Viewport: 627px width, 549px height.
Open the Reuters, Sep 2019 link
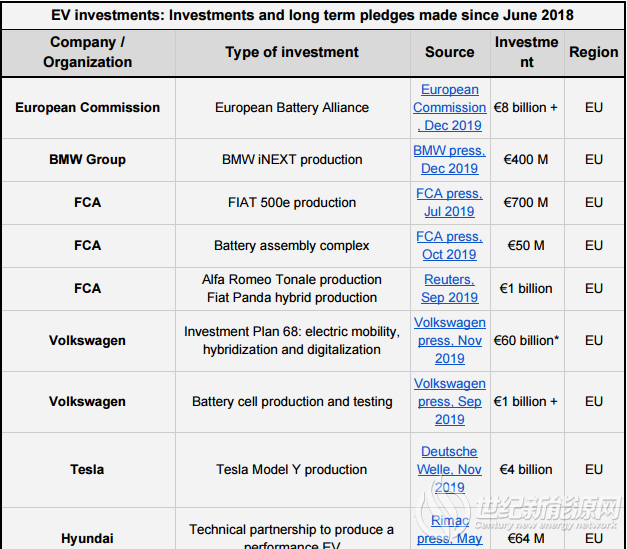tap(449, 288)
